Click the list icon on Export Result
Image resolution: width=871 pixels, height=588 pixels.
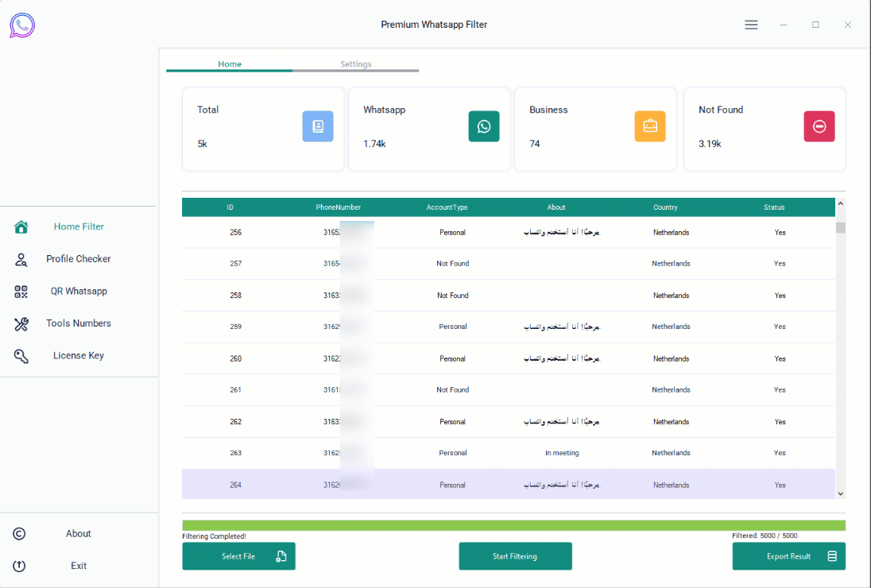[831, 556]
